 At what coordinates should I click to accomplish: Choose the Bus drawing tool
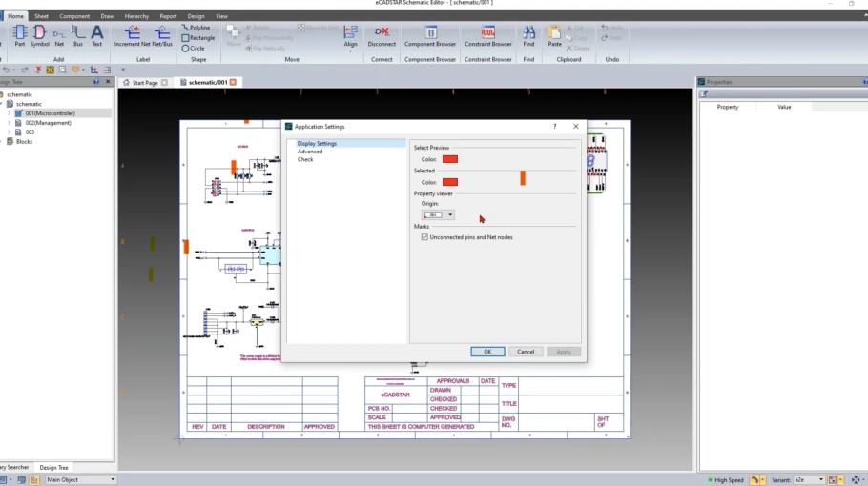click(78, 35)
